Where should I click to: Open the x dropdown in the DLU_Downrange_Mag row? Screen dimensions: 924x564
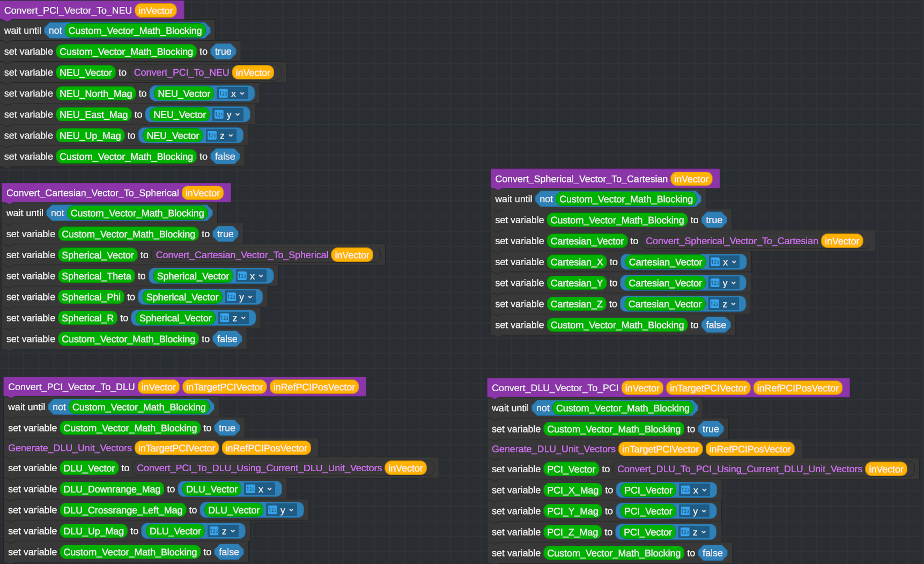(x=260, y=489)
